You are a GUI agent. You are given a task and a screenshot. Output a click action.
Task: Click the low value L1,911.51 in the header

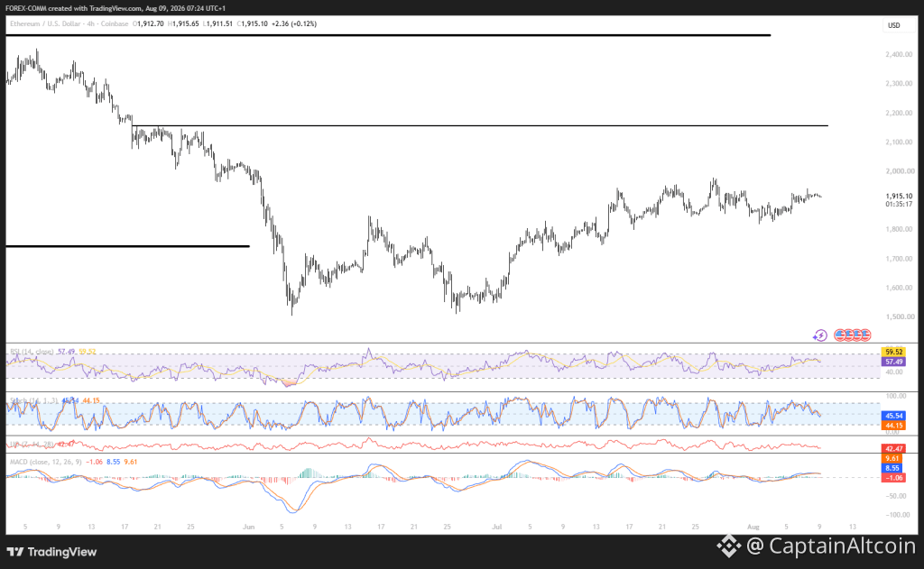pyautogui.click(x=218, y=24)
